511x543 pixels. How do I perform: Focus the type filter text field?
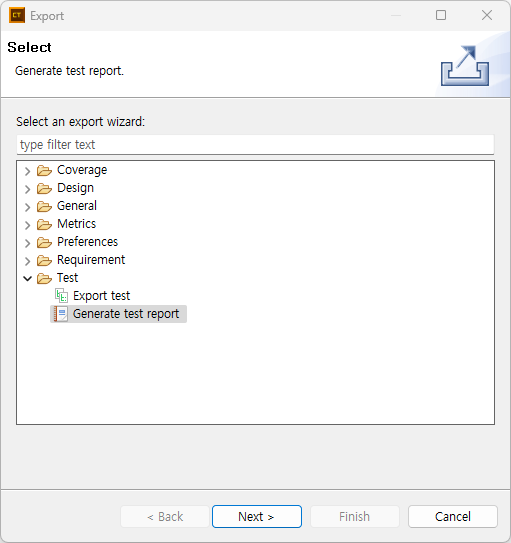click(x=256, y=144)
